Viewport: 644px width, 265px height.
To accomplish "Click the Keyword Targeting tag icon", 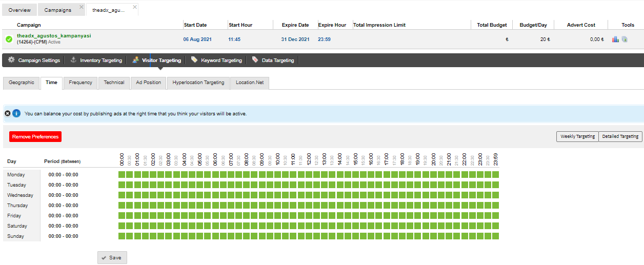I will click(194, 60).
